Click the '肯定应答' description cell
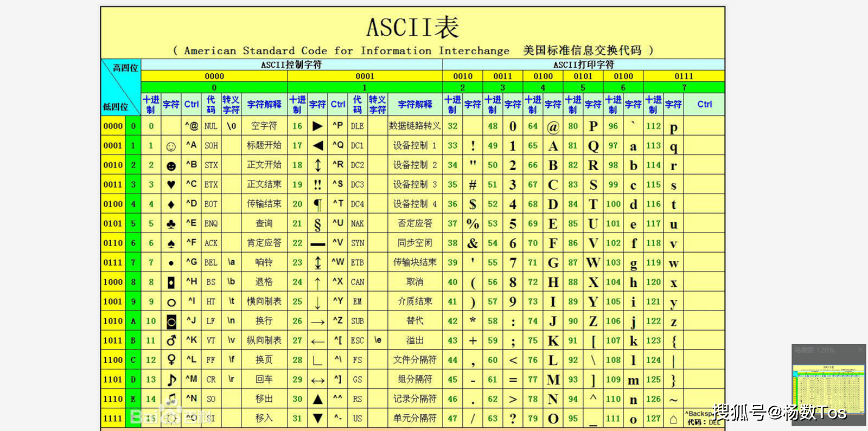 [x=264, y=243]
